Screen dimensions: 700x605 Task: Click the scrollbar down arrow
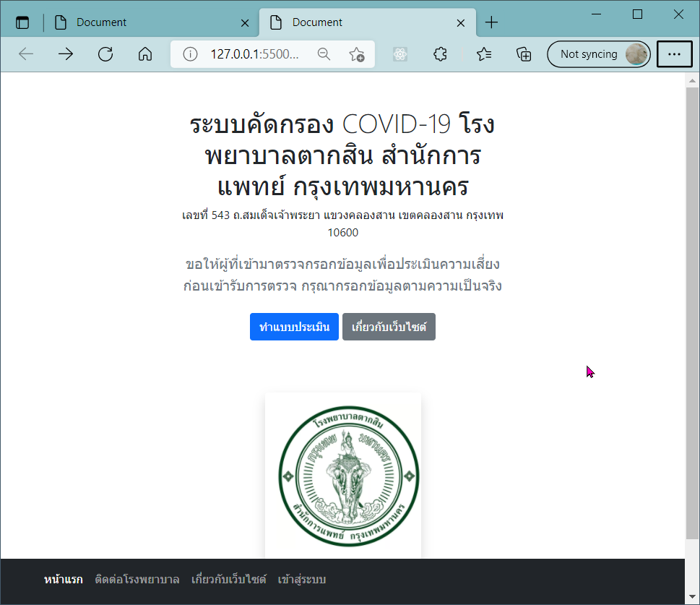tap(692, 596)
